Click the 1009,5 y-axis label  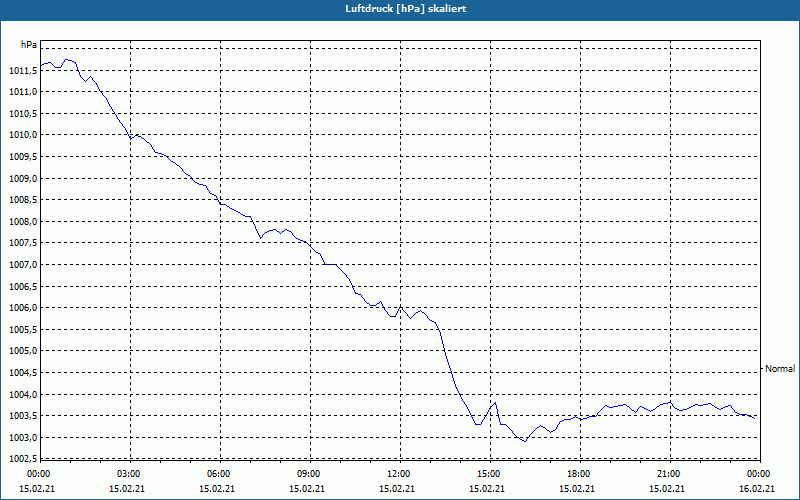23,157
